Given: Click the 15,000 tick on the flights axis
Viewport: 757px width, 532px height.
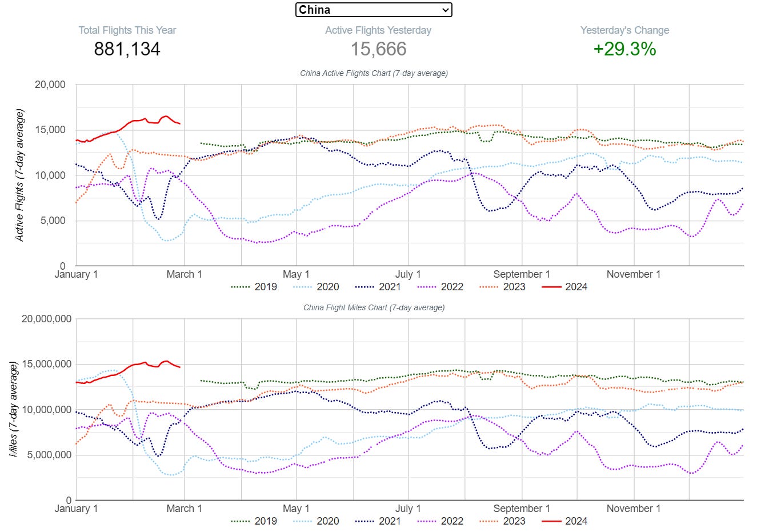Looking at the screenshot, I should (x=50, y=130).
